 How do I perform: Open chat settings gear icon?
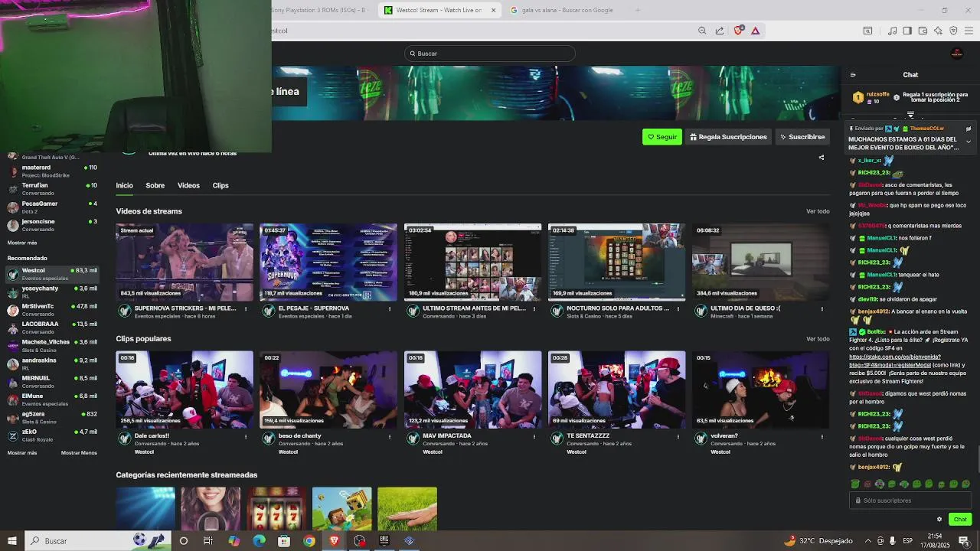coord(939,519)
